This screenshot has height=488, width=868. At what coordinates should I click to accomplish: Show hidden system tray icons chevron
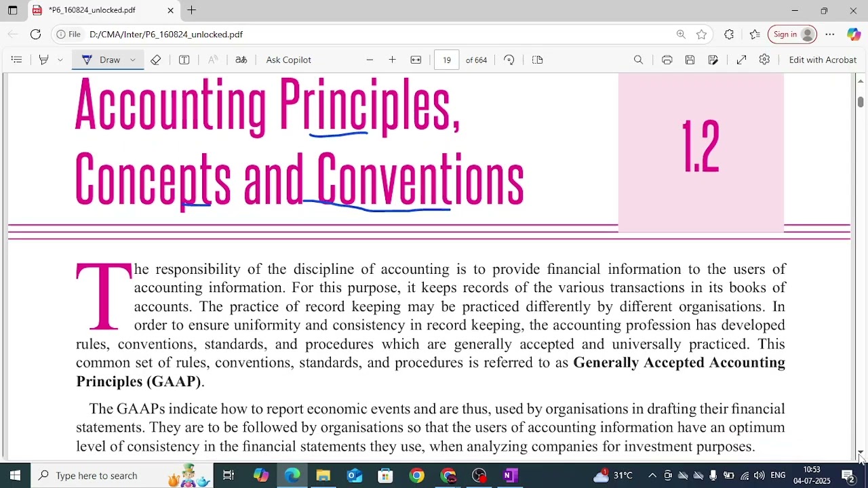tap(652, 476)
